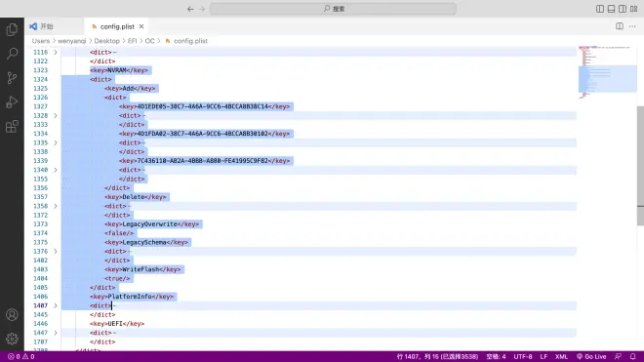Expand the folded dict at line 1116
Viewport: 644px width, 362px height.
pos(56,52)
